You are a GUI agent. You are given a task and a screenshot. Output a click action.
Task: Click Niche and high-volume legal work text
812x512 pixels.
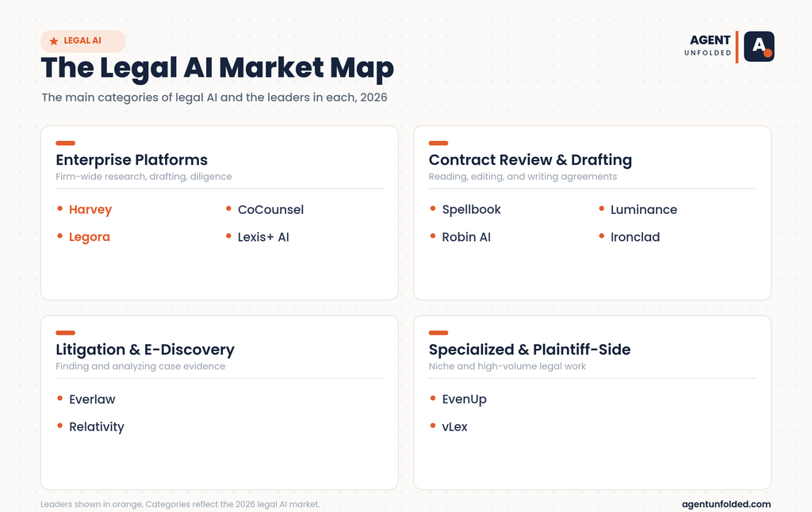[507, 366]
